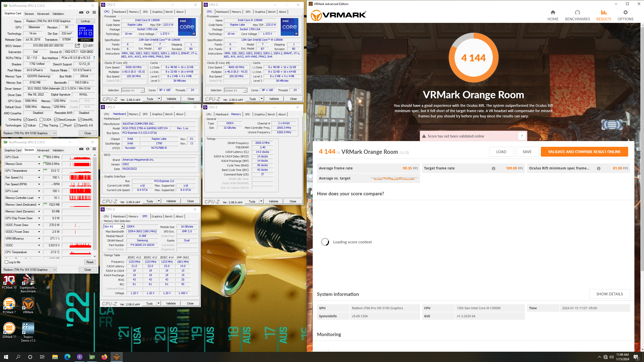Open the Tools arrow in CPU-Z Mainboard window
The width and height of the screenshot is (644, 362).
point(159,201)
